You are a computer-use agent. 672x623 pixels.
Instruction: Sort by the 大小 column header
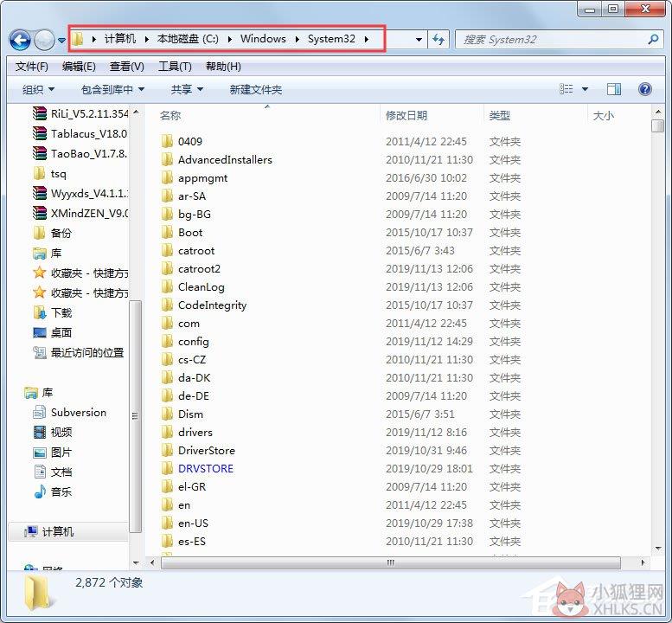click(x=603, y=115)
